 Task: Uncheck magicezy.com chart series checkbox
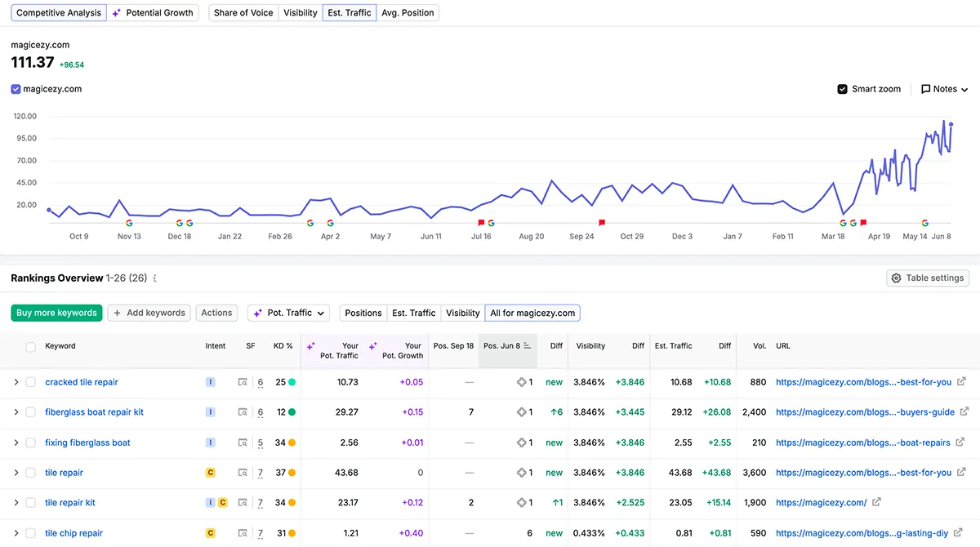(16, 89)
